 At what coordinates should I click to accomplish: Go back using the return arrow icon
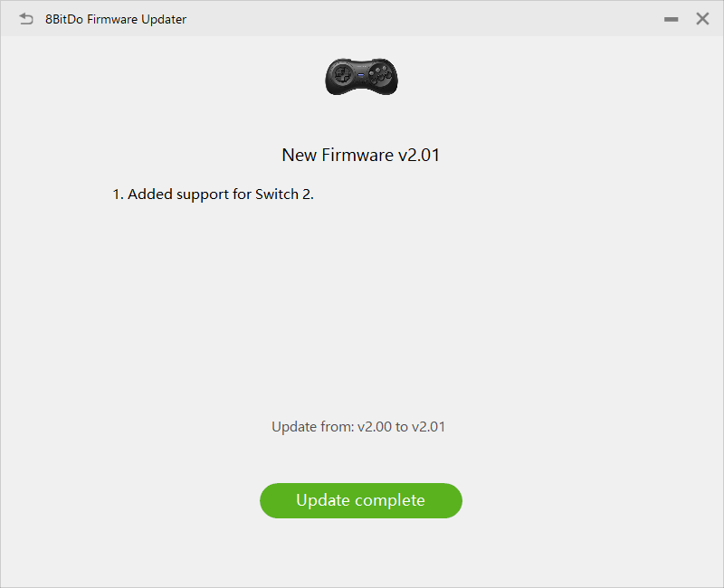26,19
